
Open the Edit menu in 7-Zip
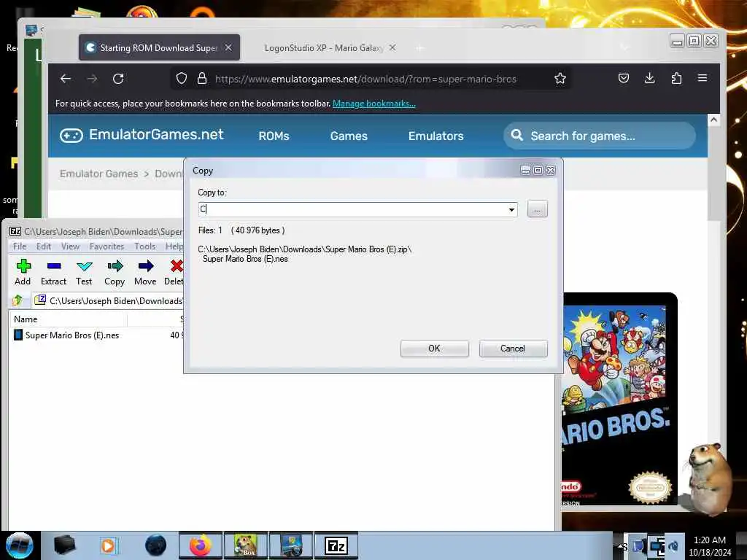43,246
